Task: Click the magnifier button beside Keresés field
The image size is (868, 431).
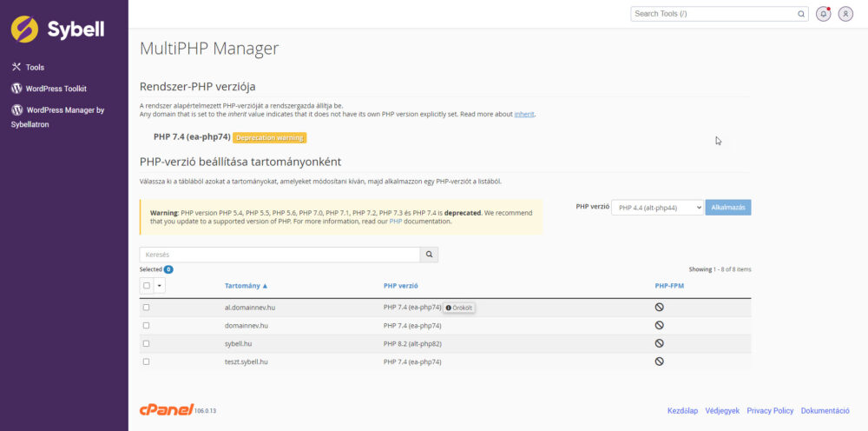Action: [x=430, y=255]
